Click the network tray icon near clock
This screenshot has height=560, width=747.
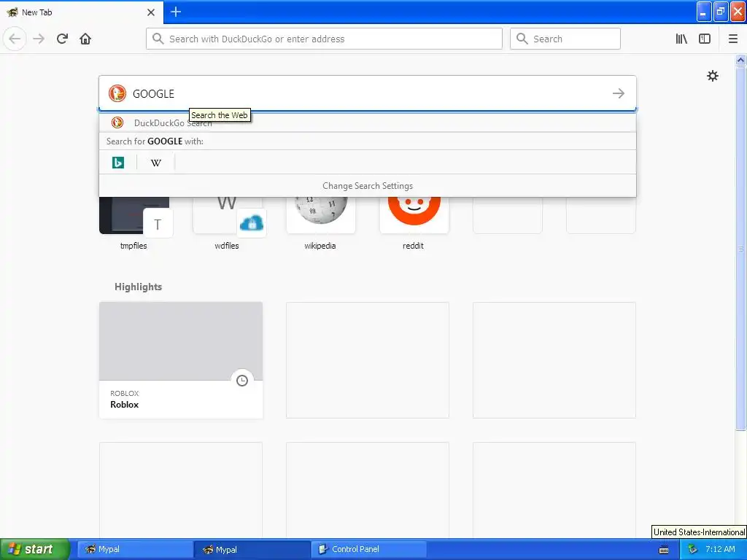[692, 549]
